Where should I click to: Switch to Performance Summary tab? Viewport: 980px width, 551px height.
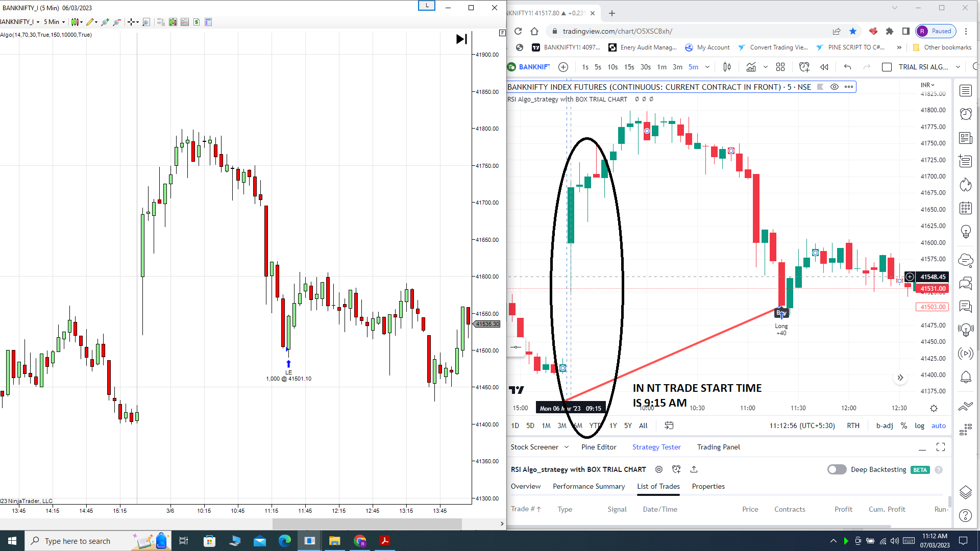[589, 486]
